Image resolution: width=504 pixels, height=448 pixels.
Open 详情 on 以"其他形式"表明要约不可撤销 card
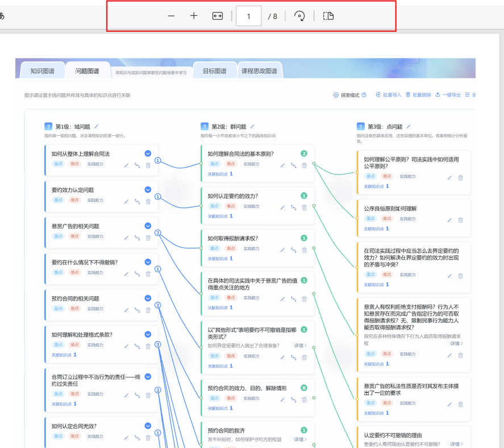300,346
